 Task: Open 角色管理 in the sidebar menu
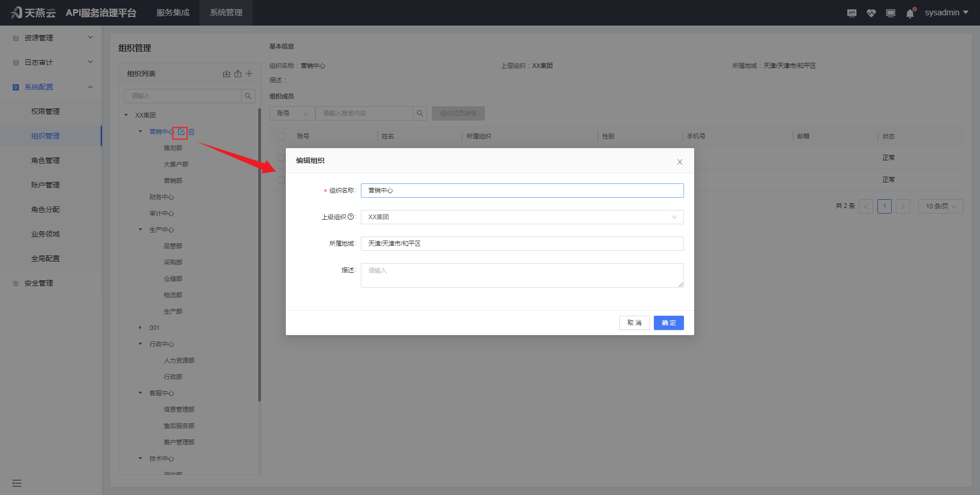[x=45, y=160]
